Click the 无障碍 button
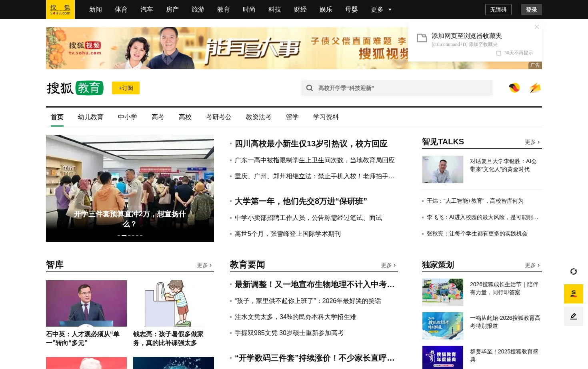 tap(498, 10)
